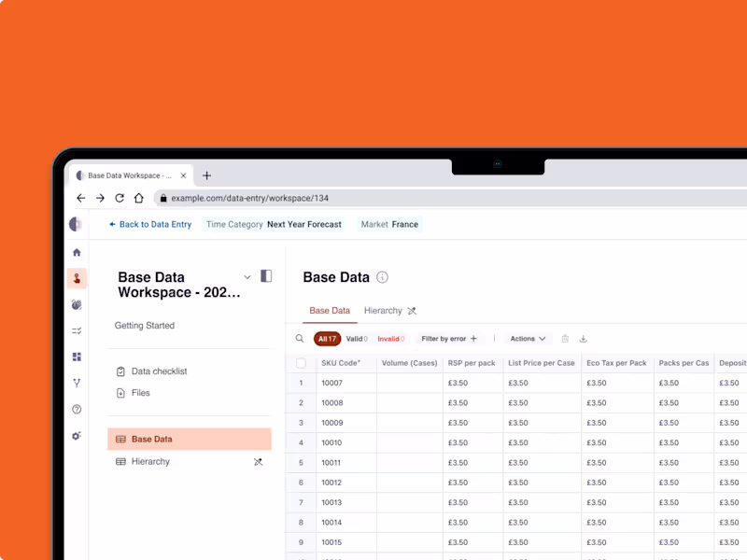This screenshot has height=560, width=747.
Task: Click the Market France chip
Action: pyautogui.click(x=389, y=224)
